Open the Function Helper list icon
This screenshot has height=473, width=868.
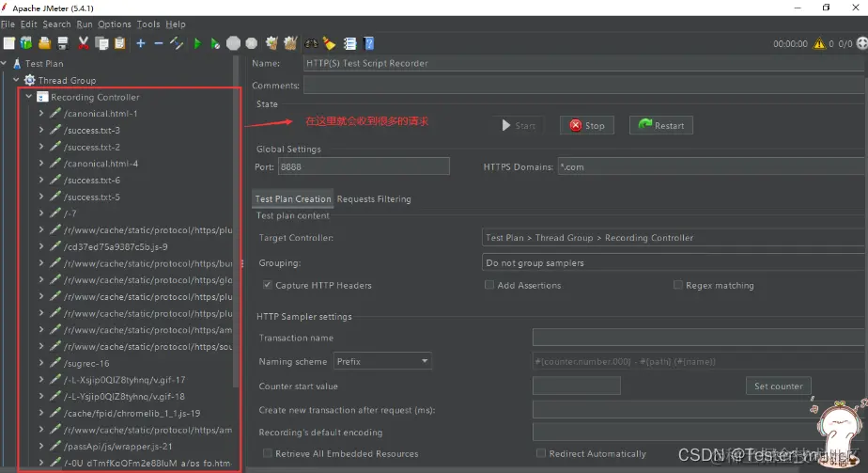(349, 43)
